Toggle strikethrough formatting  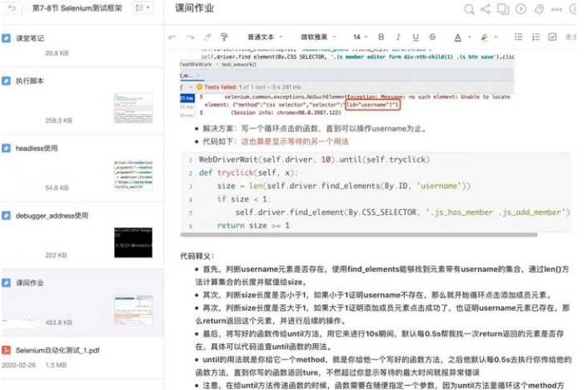(432, 37)
